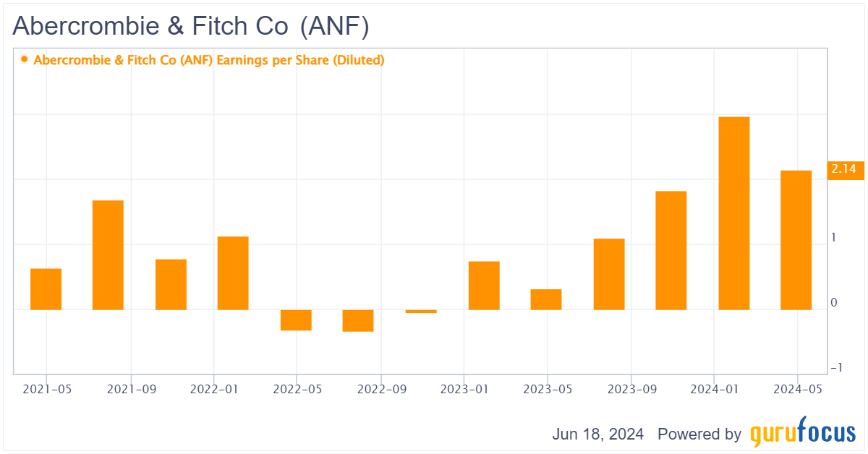This screenshot has height=454, width=868.
Task: Click the bar directly above the 2023-05 label
Action: click(x=546, y=299)
